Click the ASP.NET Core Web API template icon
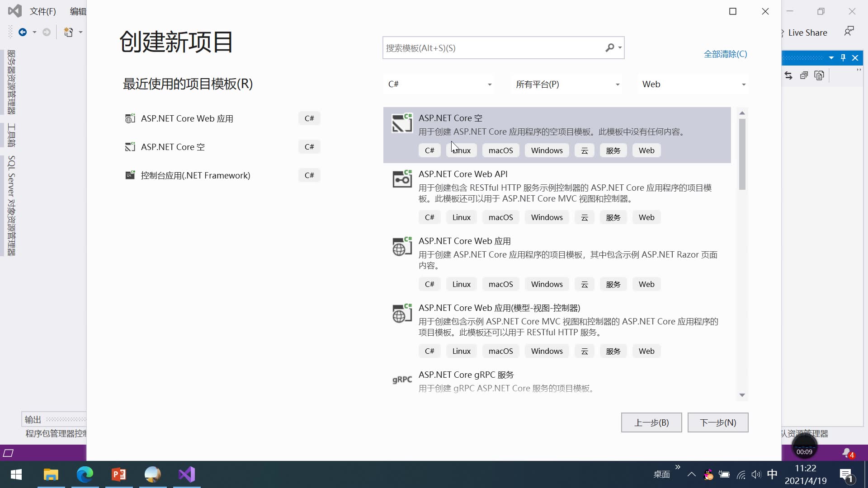The height and width of the screenshot is (488, 868). [x=402, y=179]
